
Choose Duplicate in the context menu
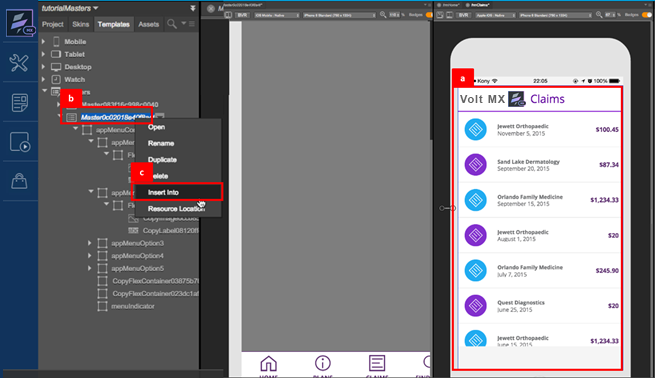(x=162, y=160)
